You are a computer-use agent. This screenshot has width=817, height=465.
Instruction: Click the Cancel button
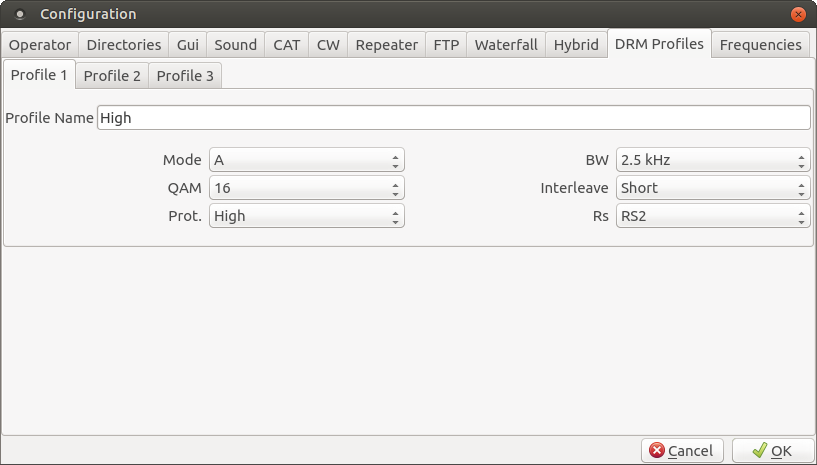tap(682, 450)
